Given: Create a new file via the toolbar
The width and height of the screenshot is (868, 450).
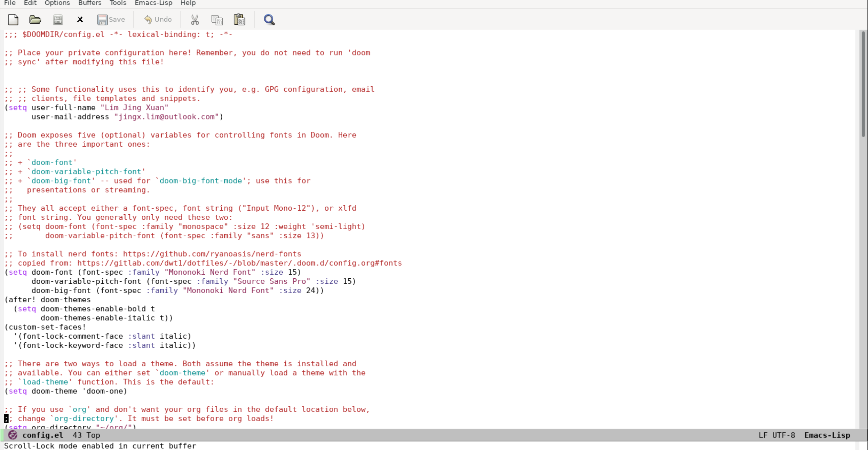Looking at the screenshot, I should (x=13, y=19).
